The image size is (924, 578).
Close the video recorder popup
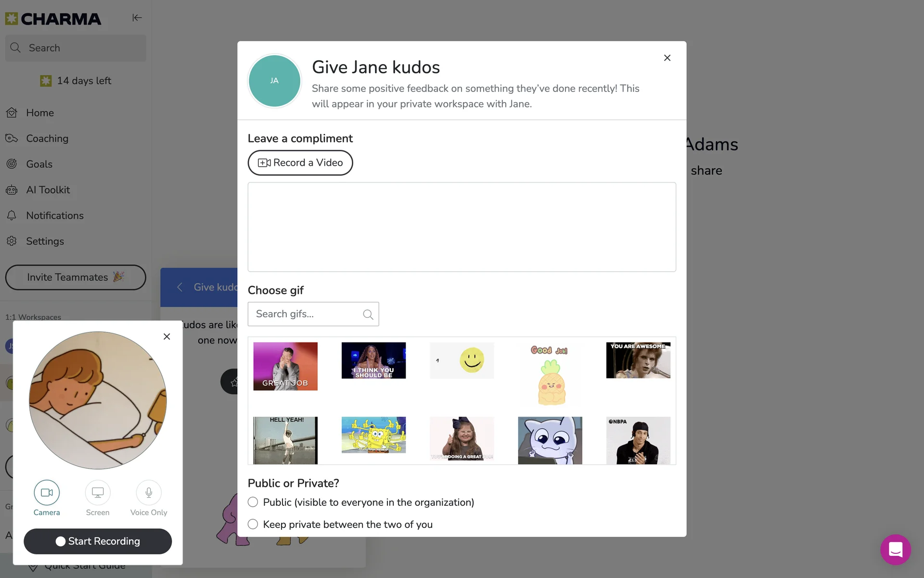coord(167,337)
